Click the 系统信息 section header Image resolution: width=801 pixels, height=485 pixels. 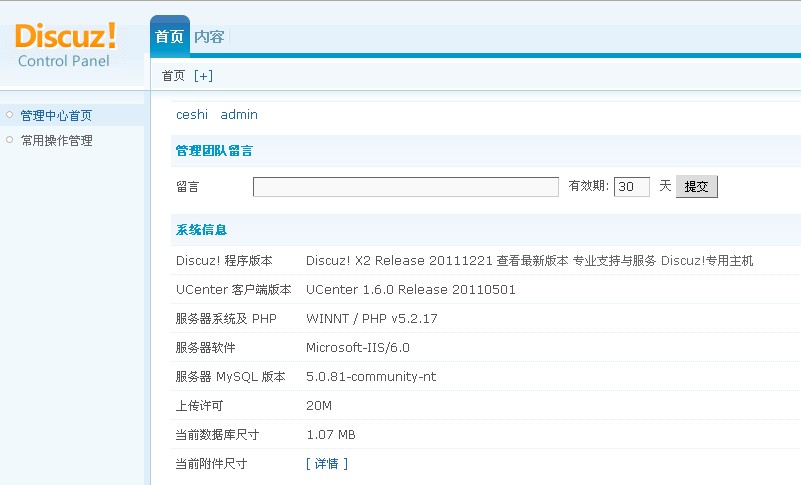point(201,230)
